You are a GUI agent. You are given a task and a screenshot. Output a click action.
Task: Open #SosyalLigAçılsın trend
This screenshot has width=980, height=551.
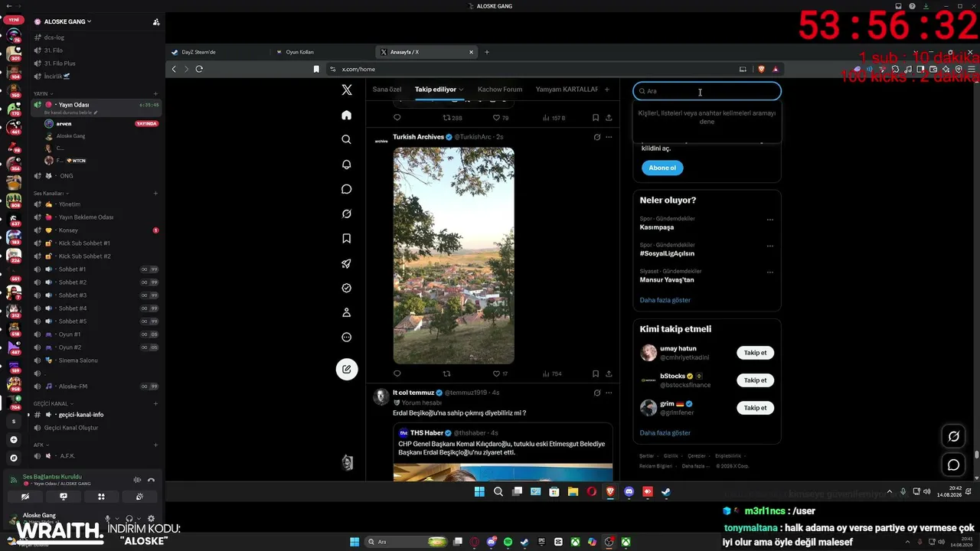(x=667, y=253)
